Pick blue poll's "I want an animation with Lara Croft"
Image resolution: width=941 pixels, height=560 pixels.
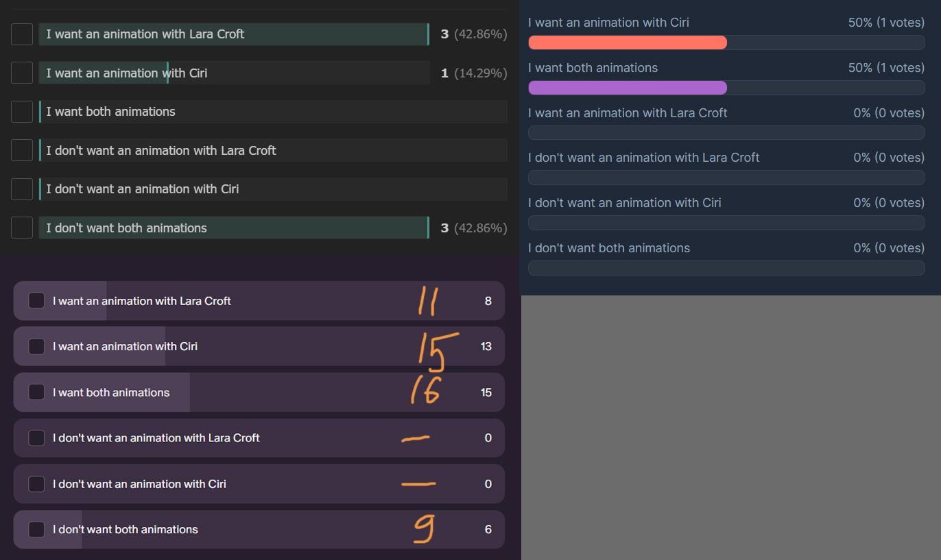628,113
